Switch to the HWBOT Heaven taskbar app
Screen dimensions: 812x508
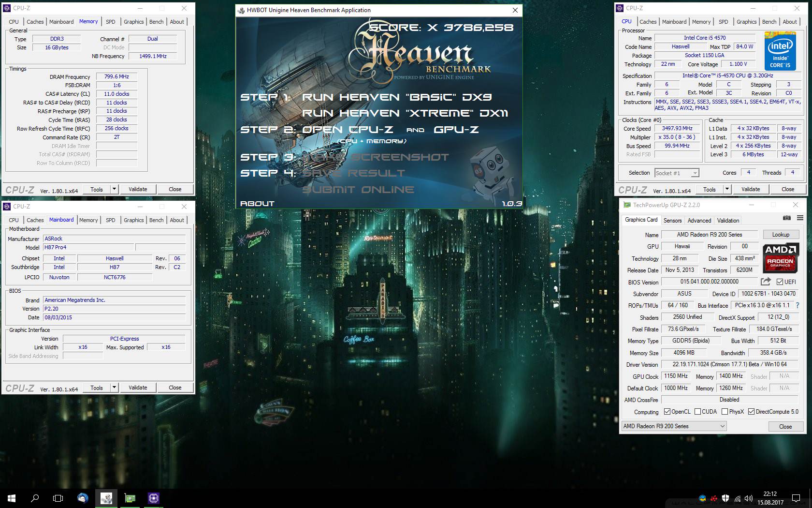[106, 498]
